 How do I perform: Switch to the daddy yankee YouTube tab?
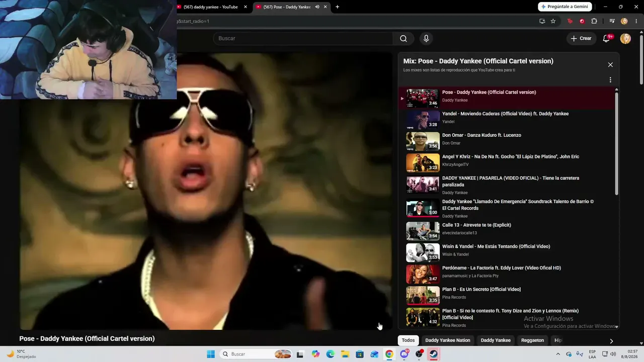(211, 7)
